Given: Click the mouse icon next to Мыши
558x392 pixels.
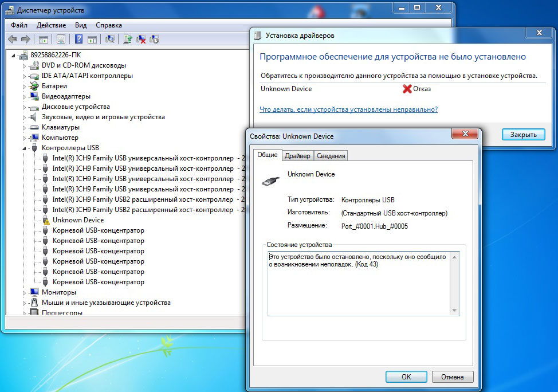Looking at the screenshot, I should pyautogui.click(x=34, y=303).
